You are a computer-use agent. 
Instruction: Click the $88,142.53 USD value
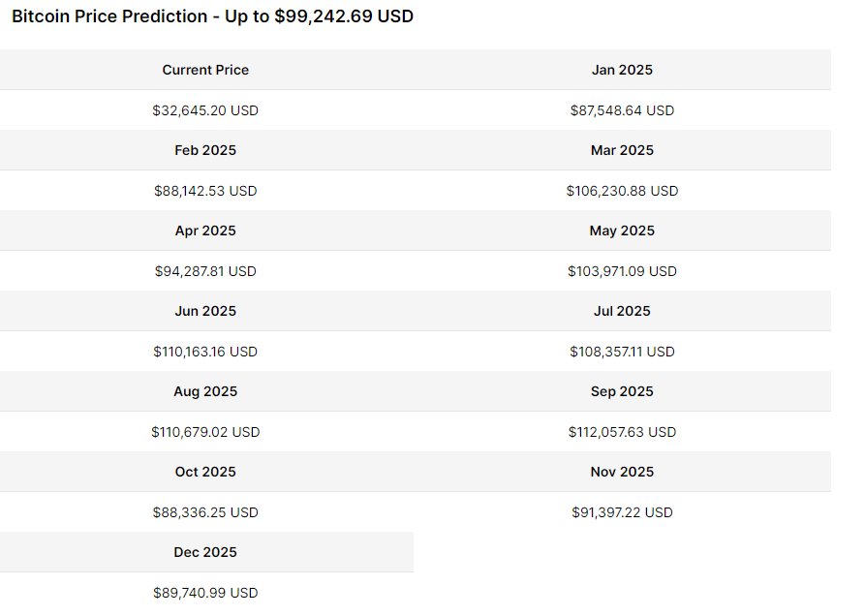coord(205,191)
